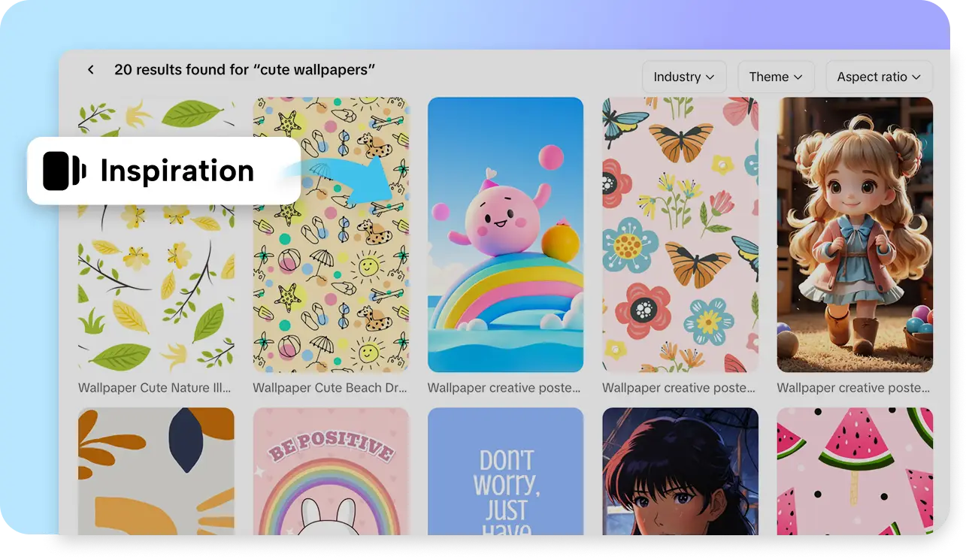Click the doll girl wallpaper thumbnail
The width and height of the screenshot is (969, 560).
pyautogui.click(x=855, y=235)
